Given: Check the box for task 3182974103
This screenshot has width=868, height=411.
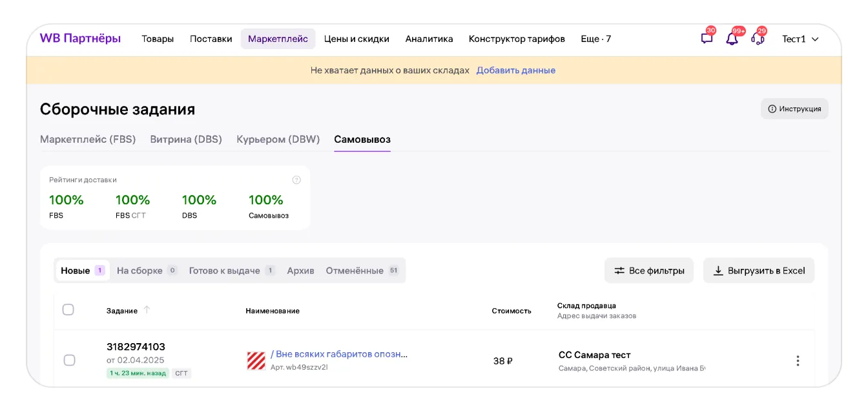Looking at the screenshot, I should 69,360.
